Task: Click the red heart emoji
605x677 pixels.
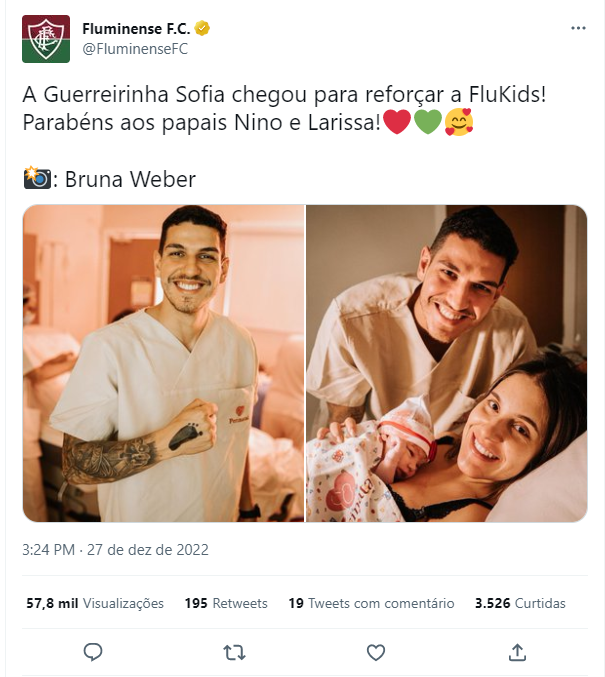Action: tap(397, 122)
